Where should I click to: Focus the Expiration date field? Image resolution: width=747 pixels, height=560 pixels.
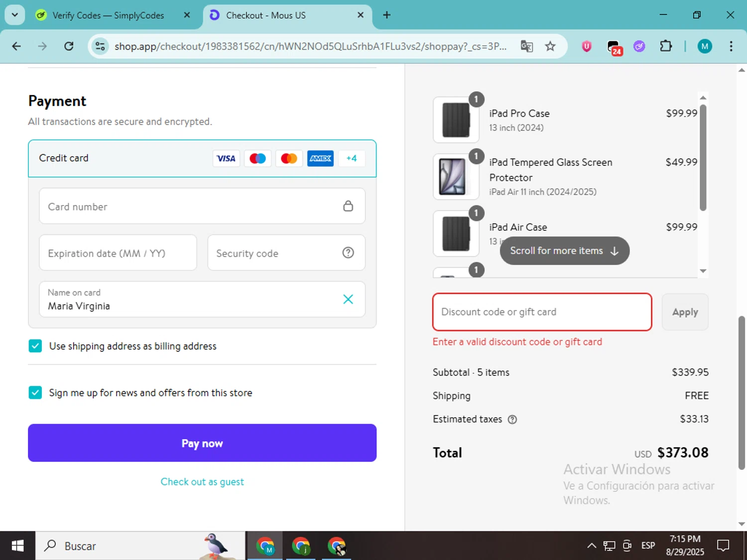[118, 253]
